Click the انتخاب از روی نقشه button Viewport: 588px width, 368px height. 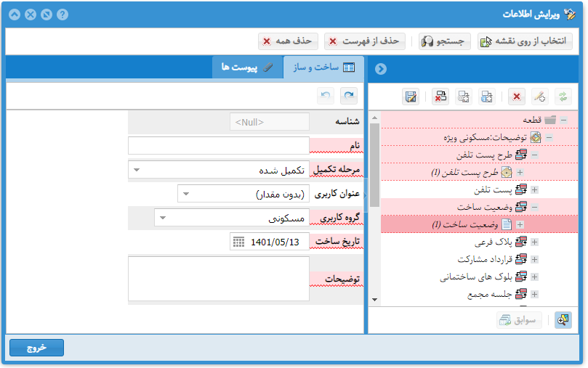coord(525,41)
